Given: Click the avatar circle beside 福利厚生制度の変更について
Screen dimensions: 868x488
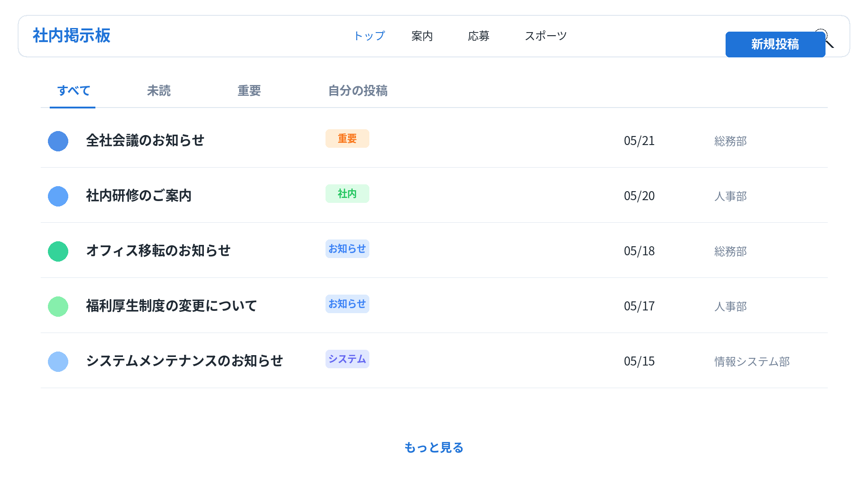Looking at the screenshot, I should [x=58, y=306].
